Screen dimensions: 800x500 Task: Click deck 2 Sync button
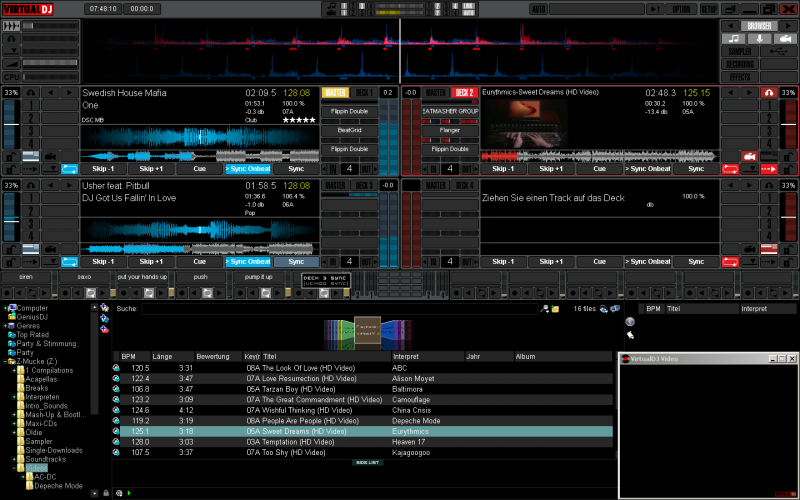click(x=696, y=169)
